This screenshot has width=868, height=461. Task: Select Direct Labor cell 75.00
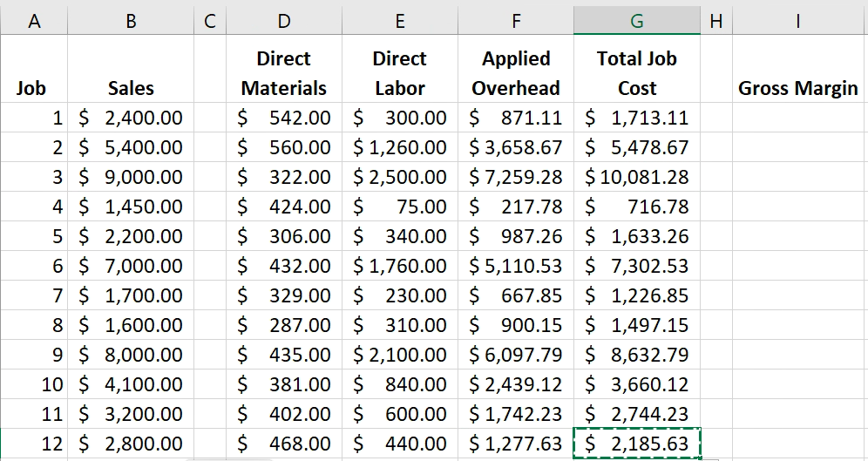coord(400,207)
